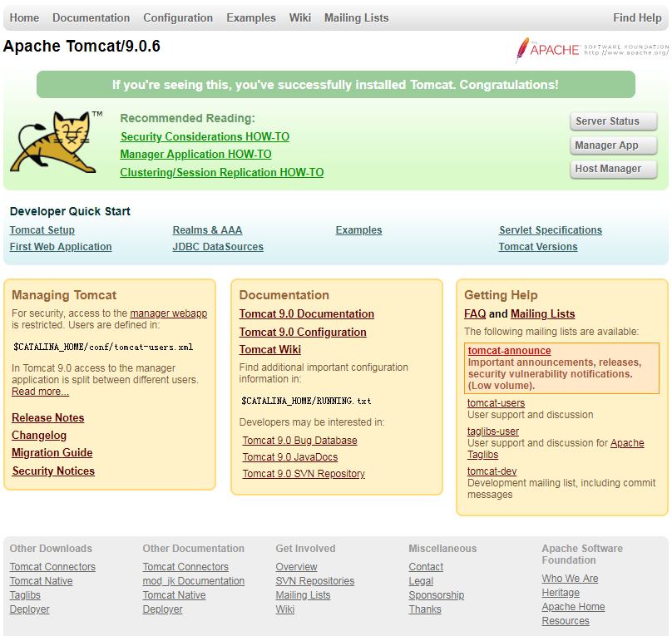The image size is (672, 636).
Task: Visit the Heritage link
Action: 561,592
